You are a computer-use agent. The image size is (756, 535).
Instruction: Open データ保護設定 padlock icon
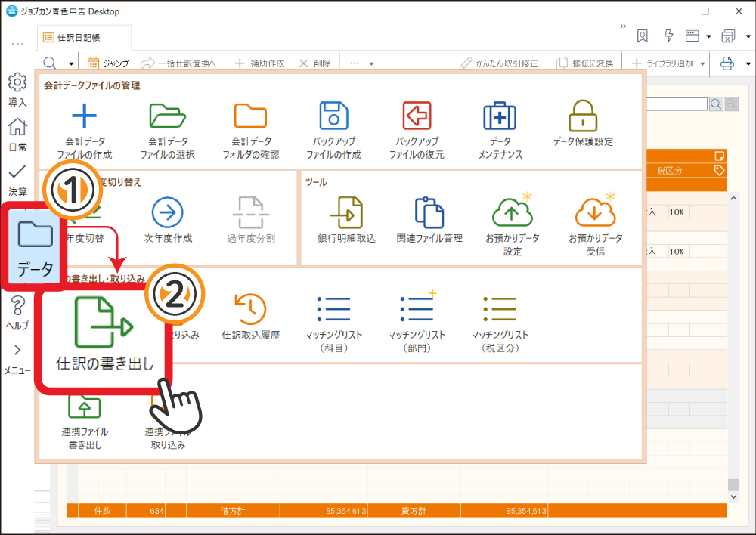pos(583,116)
